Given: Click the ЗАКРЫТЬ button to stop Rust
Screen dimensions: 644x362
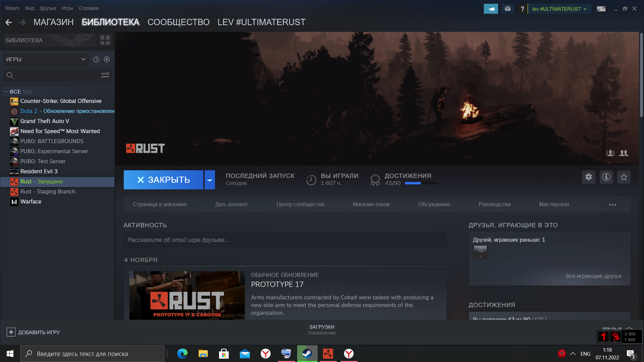Looking at the screenshot, I should coord(163,180).
